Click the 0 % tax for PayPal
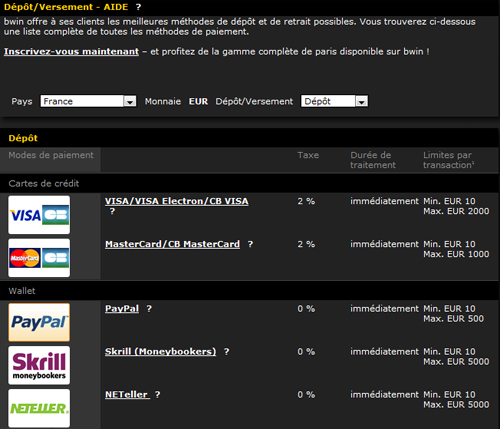Viewport: 500px width, 429px height. point(306,309)
